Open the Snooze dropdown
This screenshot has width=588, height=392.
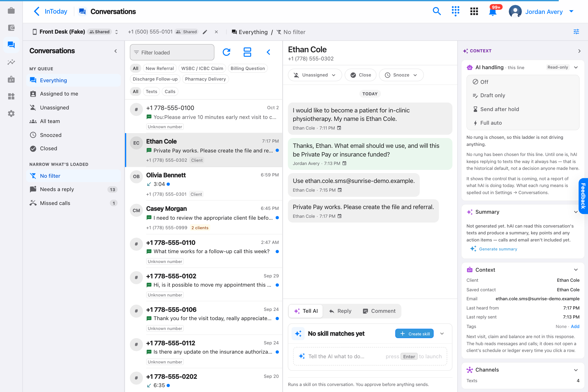401,75
